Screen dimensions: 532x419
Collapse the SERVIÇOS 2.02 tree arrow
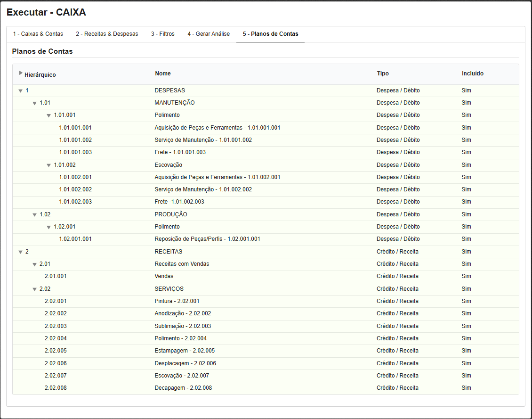click(x=34, y=289)
